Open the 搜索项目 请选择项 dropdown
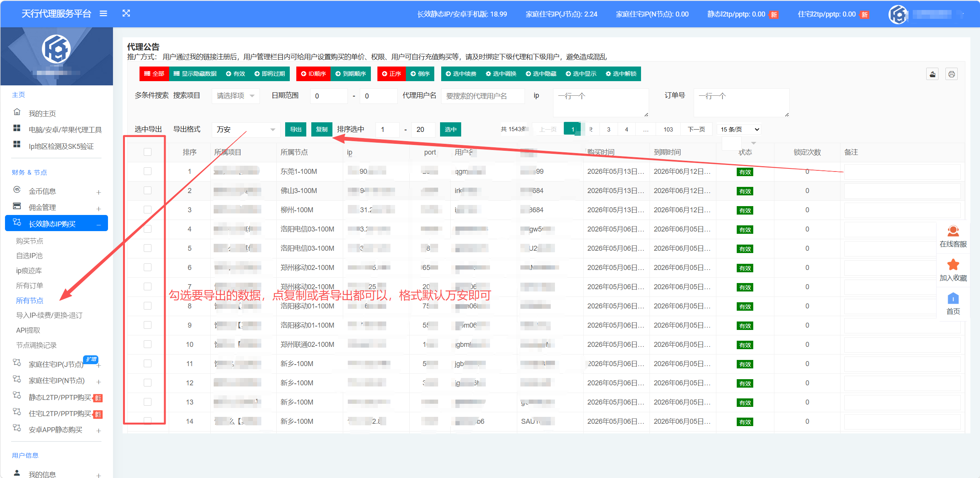 coord(236,96)
